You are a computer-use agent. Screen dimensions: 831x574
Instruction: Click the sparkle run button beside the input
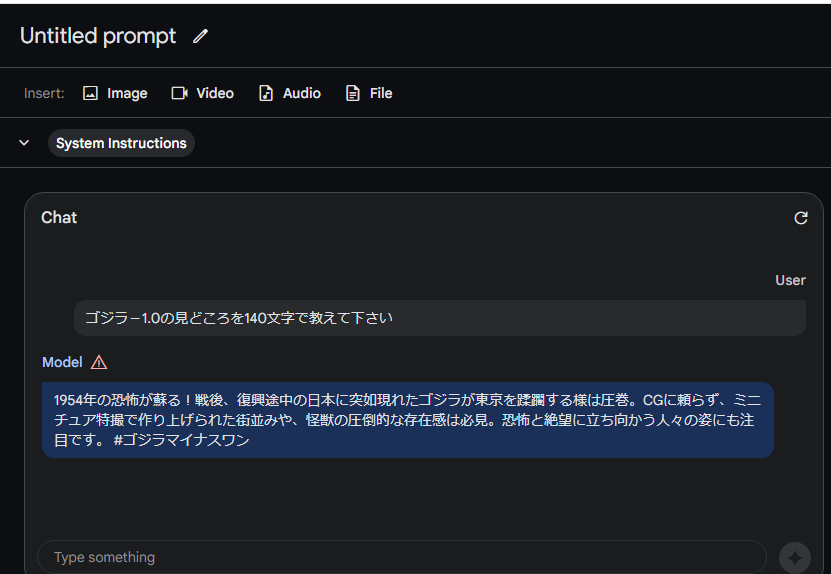click(794, 558)
